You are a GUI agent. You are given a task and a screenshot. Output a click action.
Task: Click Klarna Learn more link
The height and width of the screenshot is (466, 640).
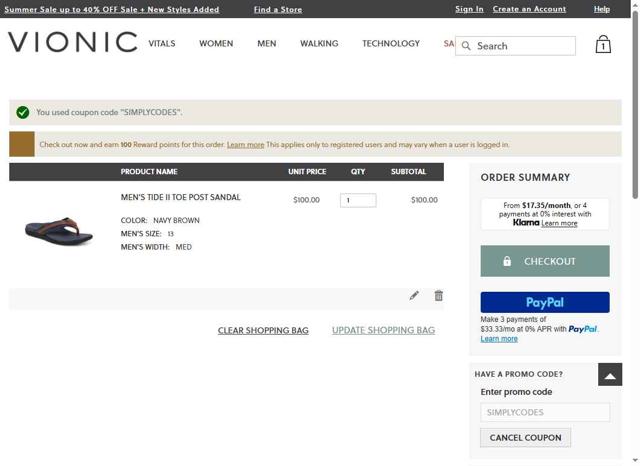559,223
